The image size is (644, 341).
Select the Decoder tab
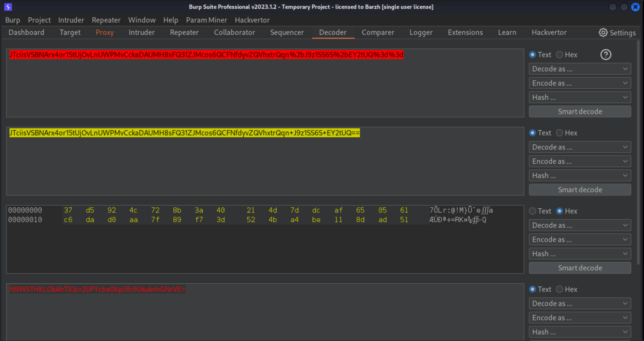click(x=333, y=32)
